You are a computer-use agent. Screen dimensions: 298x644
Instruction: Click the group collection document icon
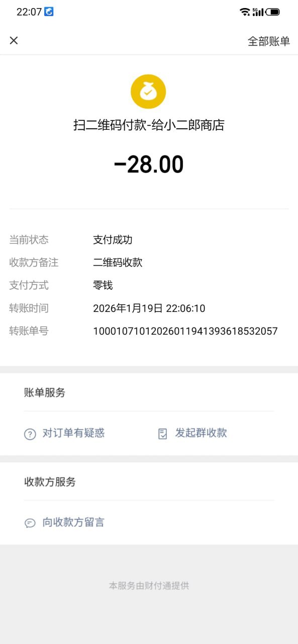click(x=163, y=434)
